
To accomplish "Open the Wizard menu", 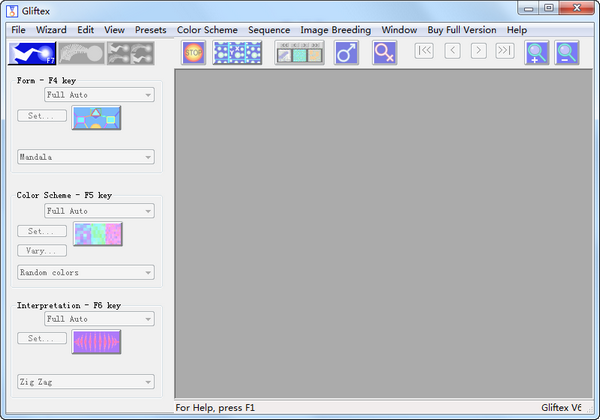I will (x=51, y=30).
